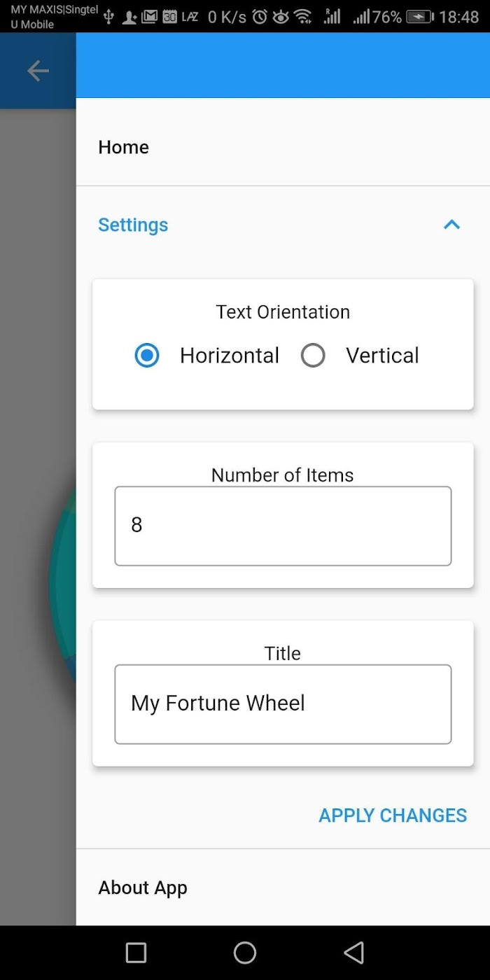Image resolution: width=490 pixels, height=980 pixels.
Task: Tap the Wi-Fi status bar icon
Action: [x=302, y=17]
